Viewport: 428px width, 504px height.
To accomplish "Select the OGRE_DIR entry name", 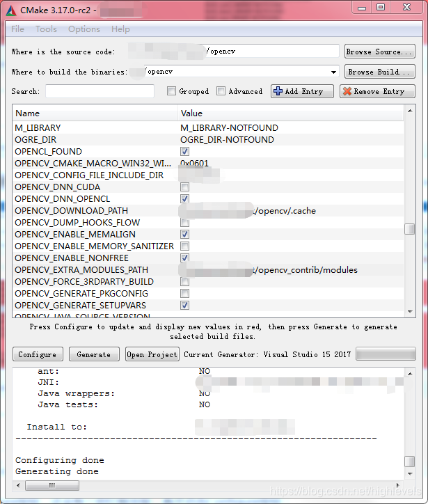I will point(35,139).
